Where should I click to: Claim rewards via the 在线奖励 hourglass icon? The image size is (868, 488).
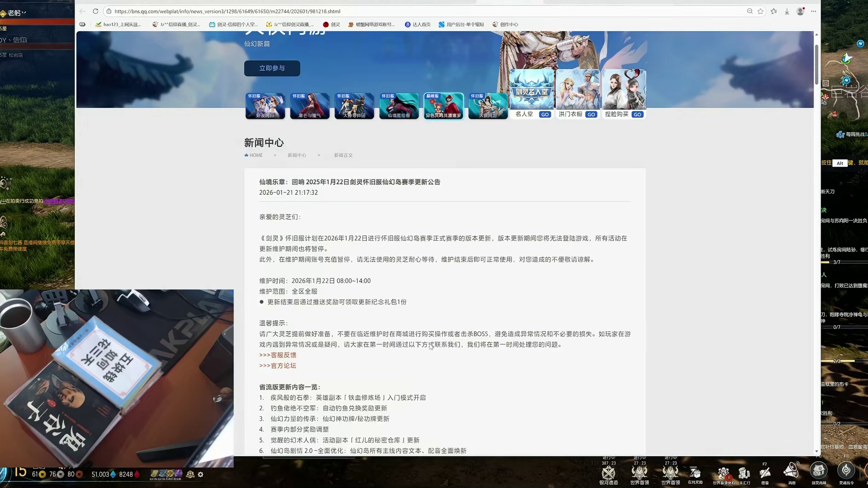[x=694, y=472]
